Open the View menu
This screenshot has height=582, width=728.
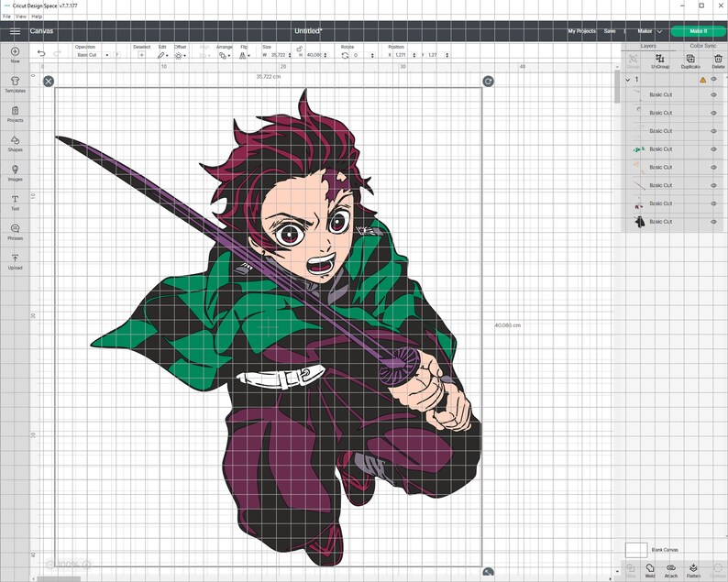pyautogui.click(x=21, y=16)
